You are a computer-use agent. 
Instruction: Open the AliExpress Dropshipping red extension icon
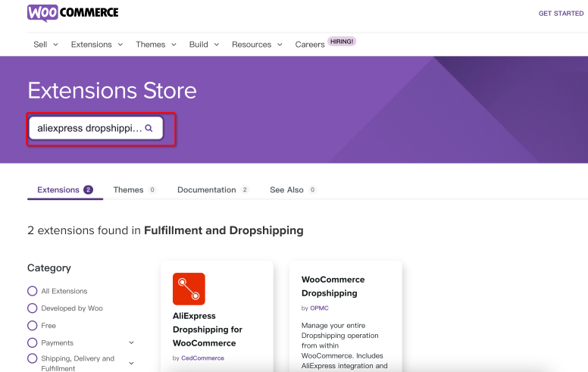click(x=189, y=289)
